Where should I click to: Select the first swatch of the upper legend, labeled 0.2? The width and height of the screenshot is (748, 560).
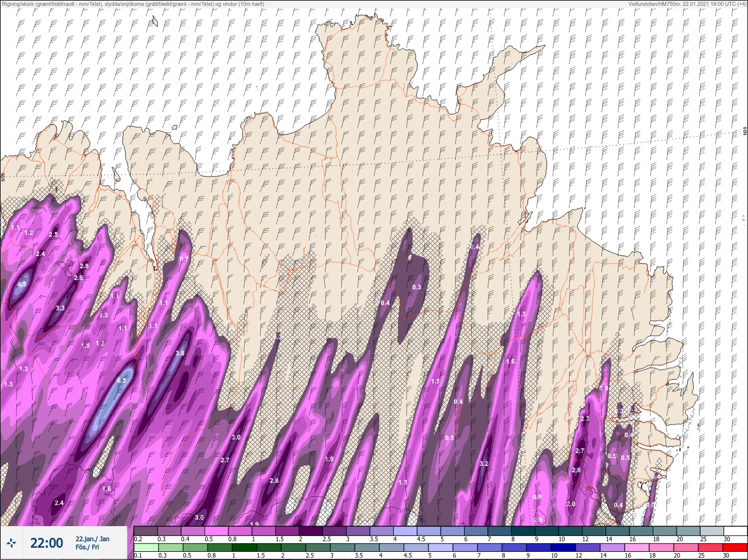[146, 531]
